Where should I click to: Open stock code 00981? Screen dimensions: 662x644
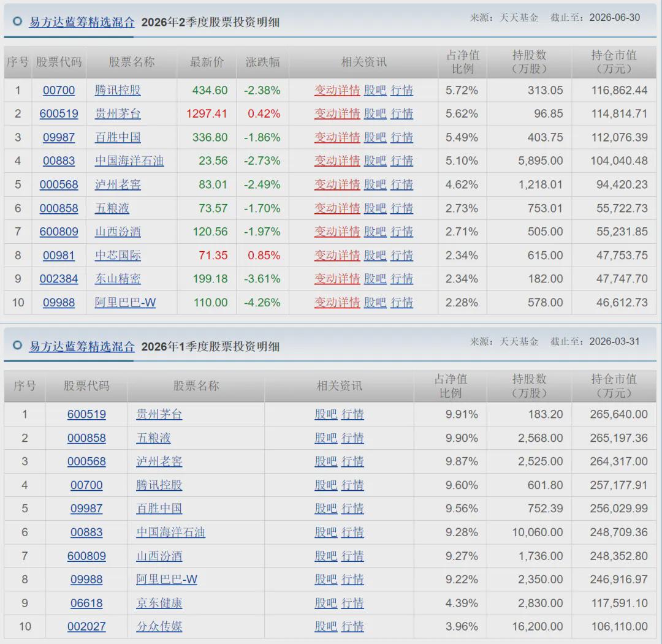[59, 256]
